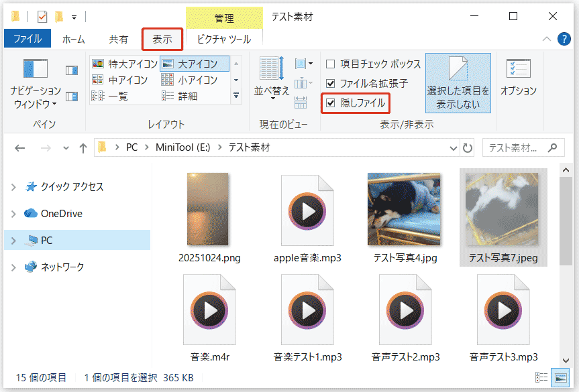Viewport: 579px width, 392px height.
Task: Open the テスト写真4.jpg thumbnail
Action: (405, 208)
